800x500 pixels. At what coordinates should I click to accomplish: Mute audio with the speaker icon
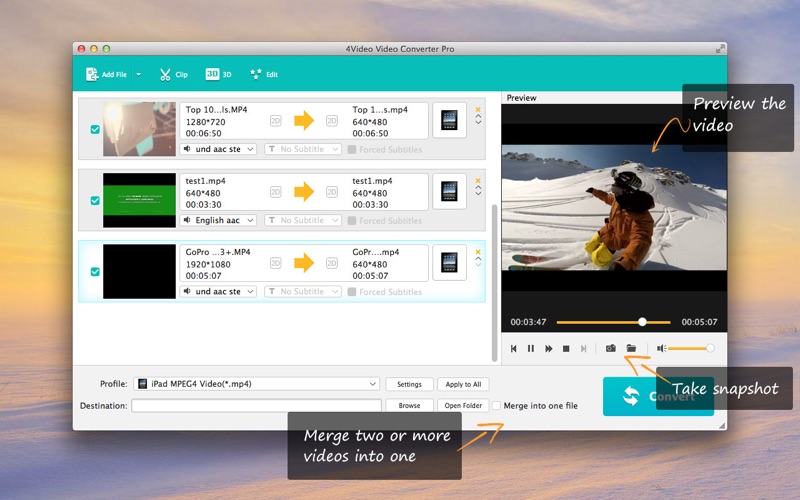pyautogui.click(x=661, y=348)
